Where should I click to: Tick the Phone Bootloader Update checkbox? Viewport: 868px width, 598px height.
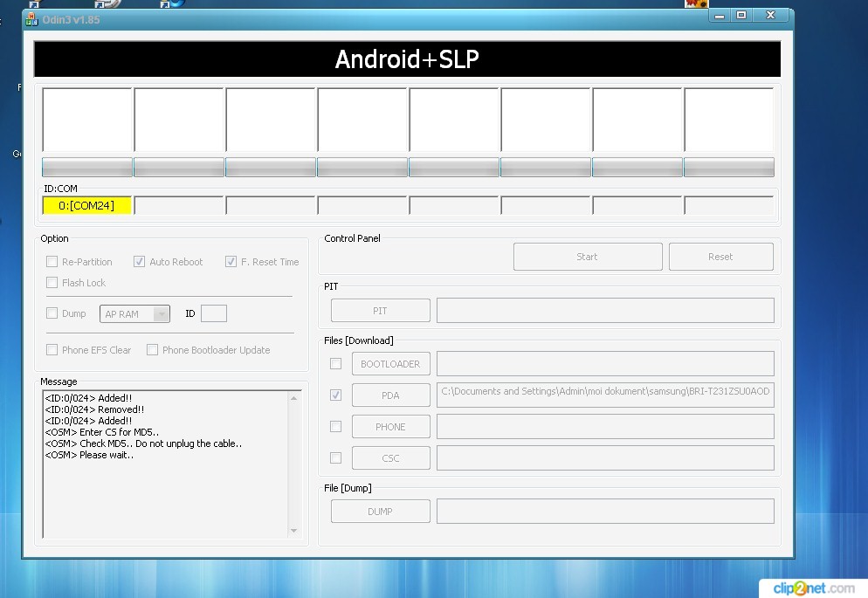pos(152,350)
